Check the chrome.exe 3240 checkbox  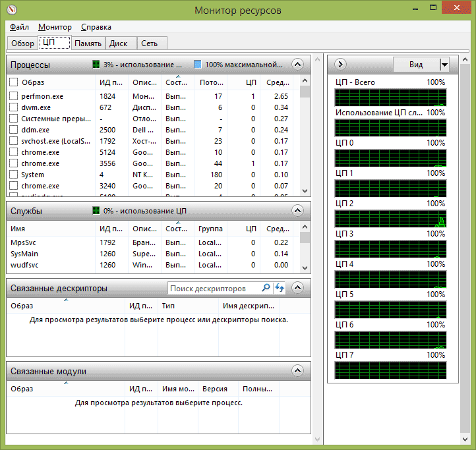click(13, 186)
